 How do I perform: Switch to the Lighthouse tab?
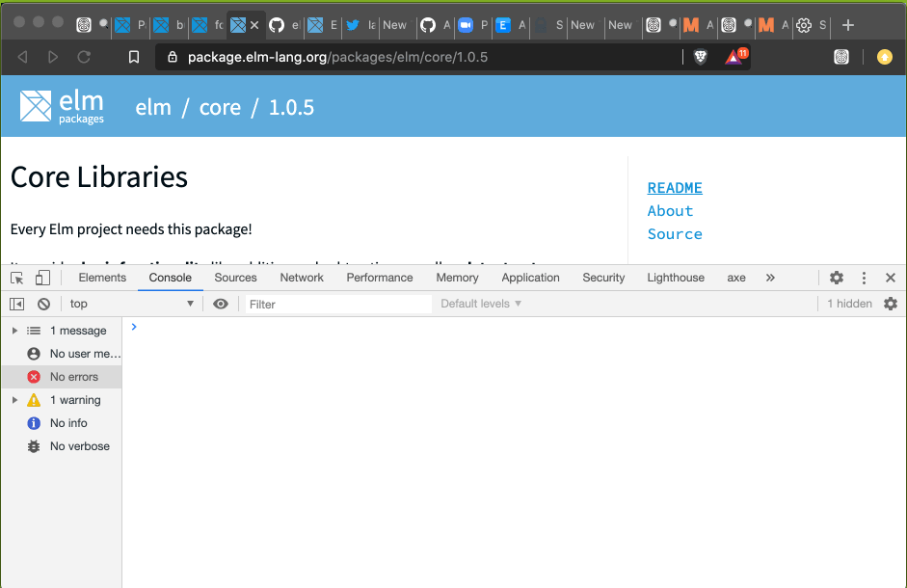676,278
